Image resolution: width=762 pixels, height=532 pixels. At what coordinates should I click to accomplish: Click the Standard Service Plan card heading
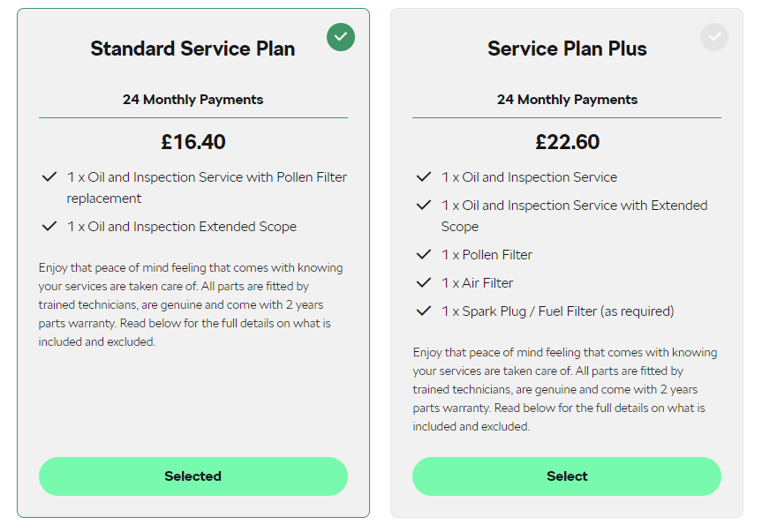click(x=192, y=49)
